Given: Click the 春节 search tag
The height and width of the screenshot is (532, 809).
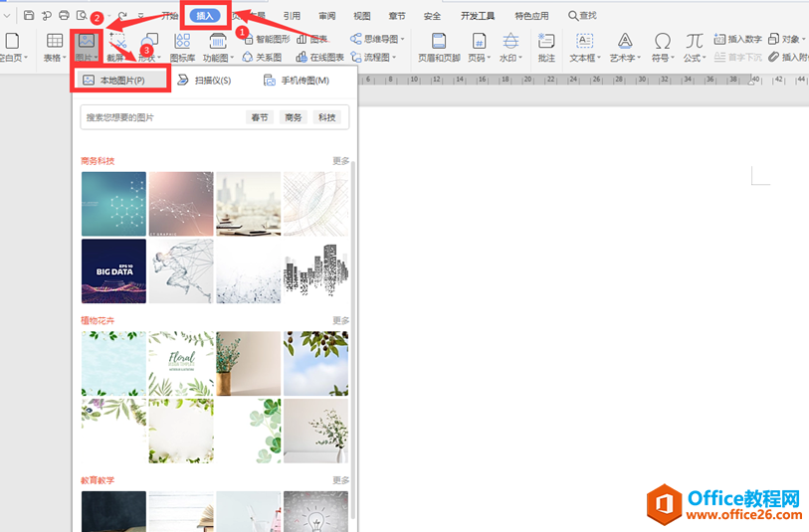Looking at the screenshot, I should 260,117.
